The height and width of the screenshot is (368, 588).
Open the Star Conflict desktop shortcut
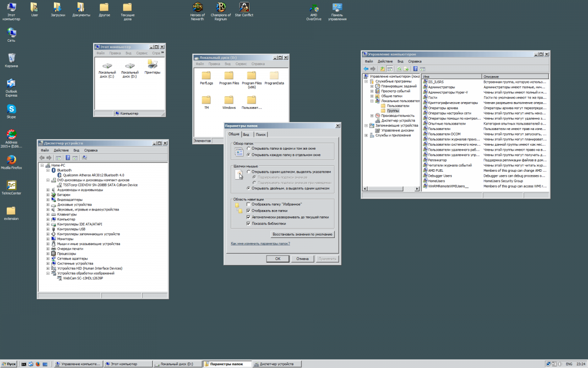point(244,7)
